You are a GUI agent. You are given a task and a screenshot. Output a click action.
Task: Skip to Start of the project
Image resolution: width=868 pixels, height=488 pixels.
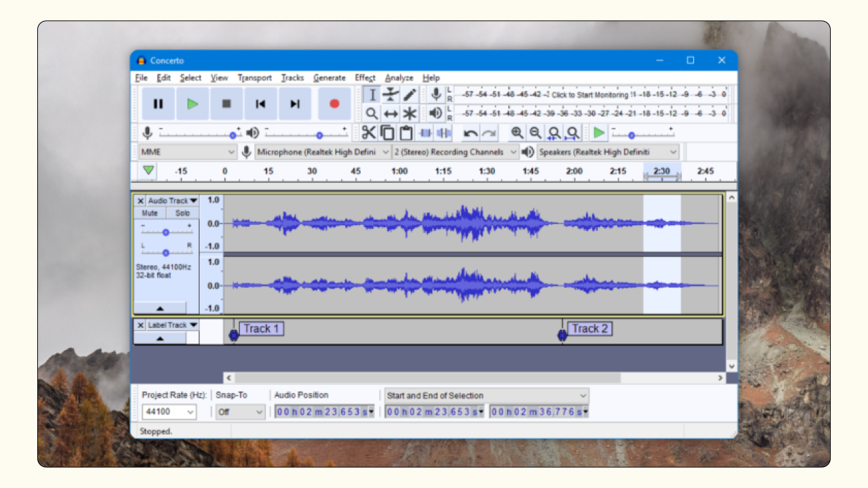click(260, 104)
